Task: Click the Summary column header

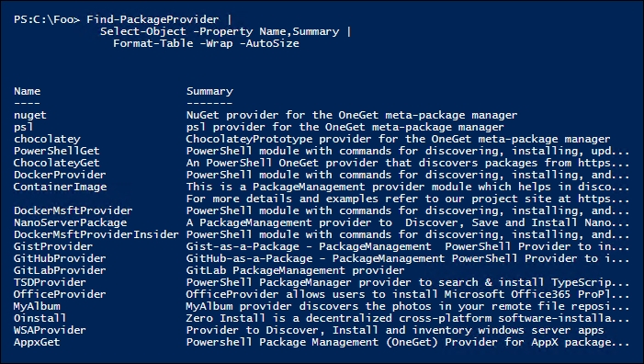Action: coord(209,91)
